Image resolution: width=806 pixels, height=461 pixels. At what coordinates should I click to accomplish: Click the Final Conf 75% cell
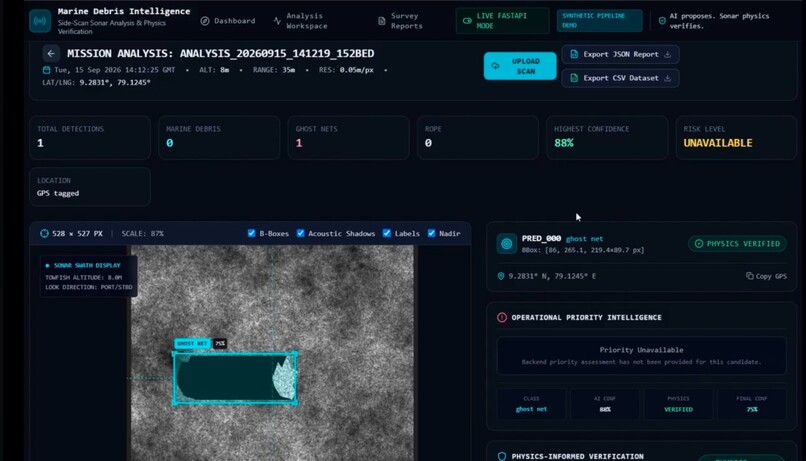[752, 404]
